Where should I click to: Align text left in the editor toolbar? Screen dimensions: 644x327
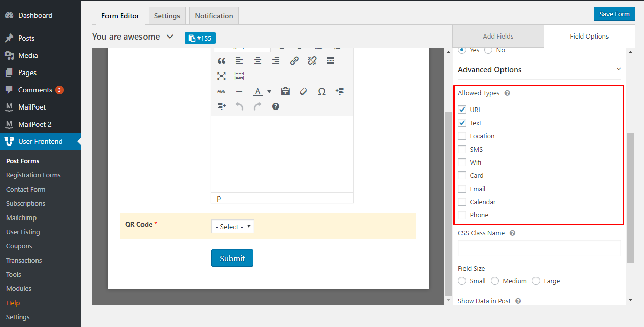pyautogui.click(x=239, y=61)
